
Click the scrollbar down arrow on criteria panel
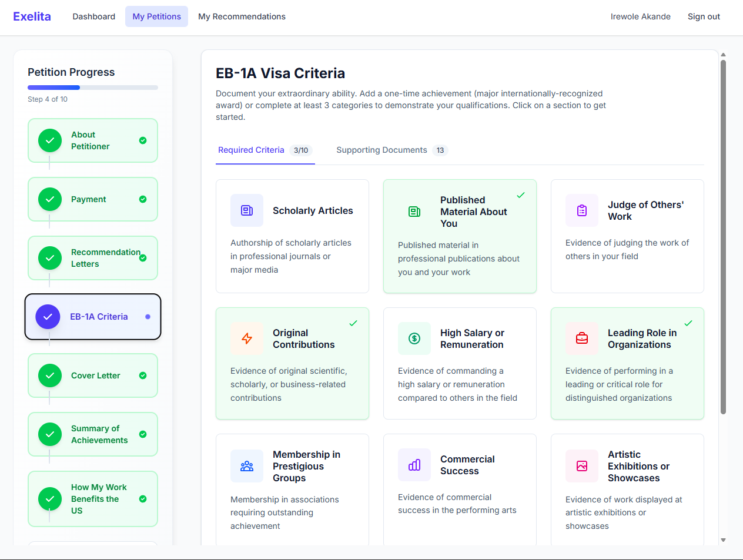[723, 539]
